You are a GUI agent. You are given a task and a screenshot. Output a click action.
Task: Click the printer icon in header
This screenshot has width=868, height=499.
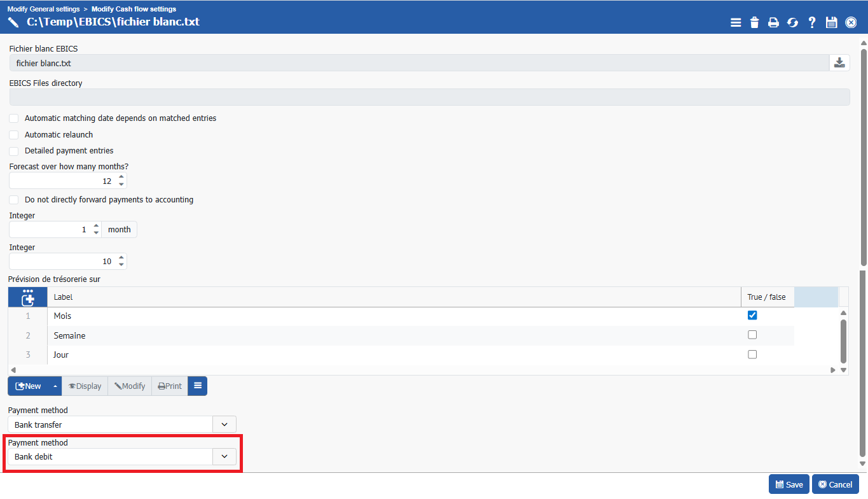[773, 23]
